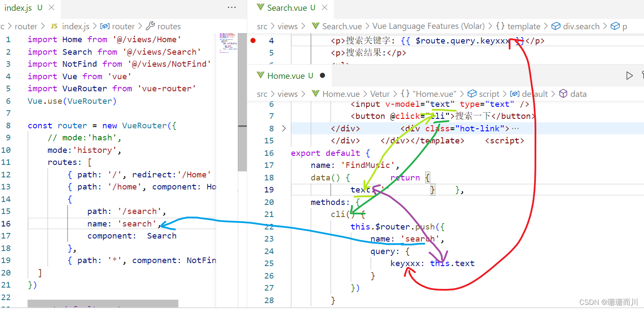
Task: Toggle red breakpoint on Search.vue line 4
Action: point(253,40)
